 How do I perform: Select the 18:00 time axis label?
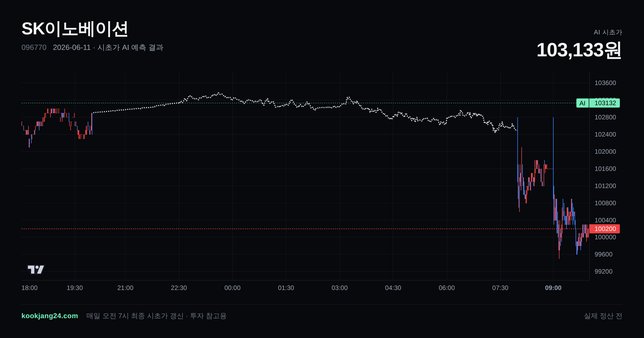[x=30, y=288]
